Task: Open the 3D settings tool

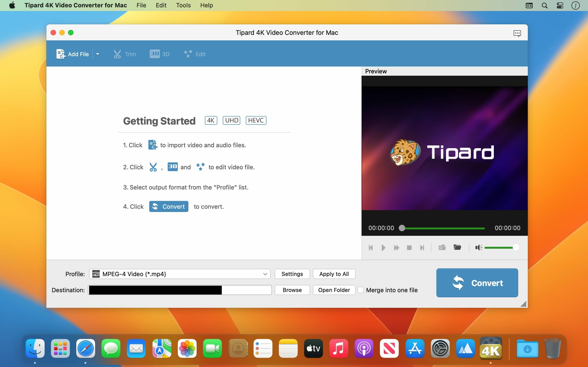Action: point(155,54)
